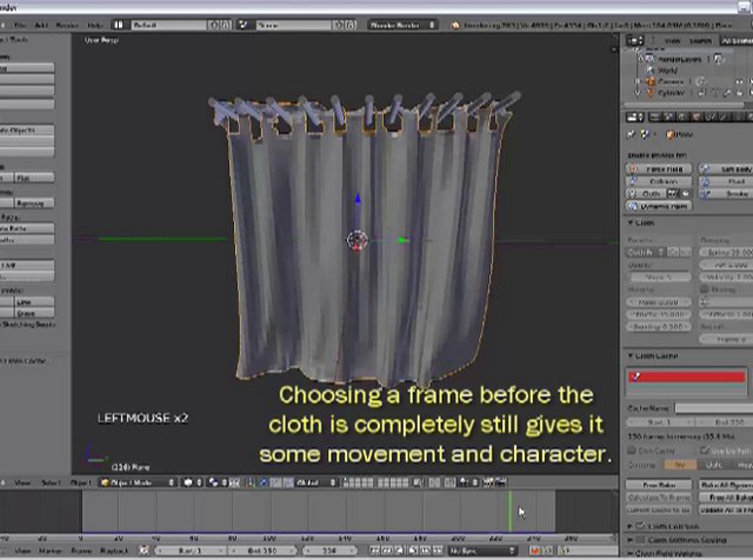Toggle the Use Lib Path checkbox
Image resolution: width=753 pixels, height=560 pixels.
pyautogui.click(x=704, y=451)
